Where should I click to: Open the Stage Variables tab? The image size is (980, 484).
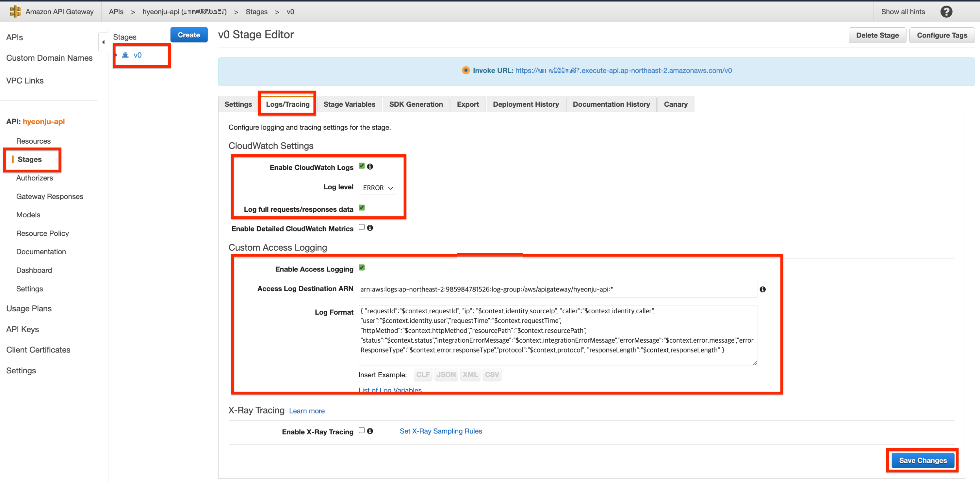click(349, 104)
